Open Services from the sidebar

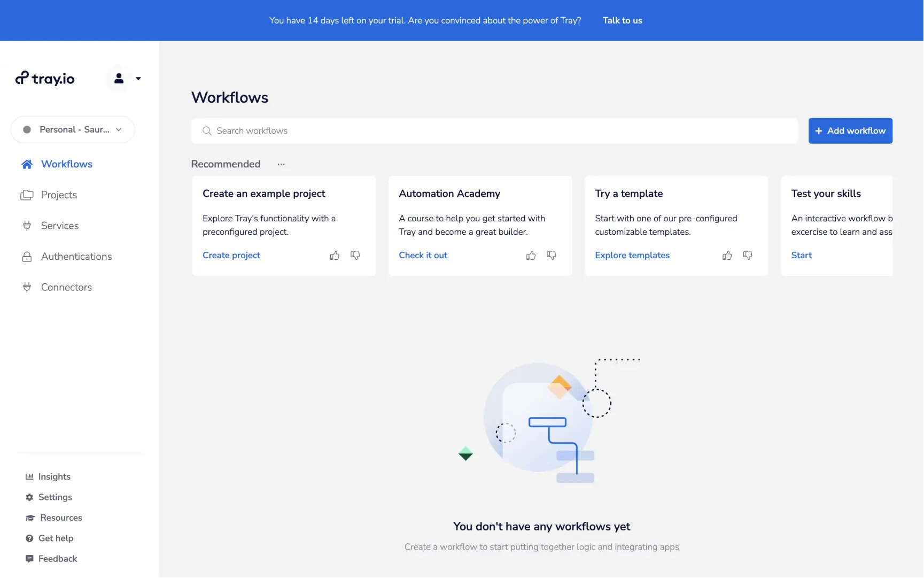59,226
